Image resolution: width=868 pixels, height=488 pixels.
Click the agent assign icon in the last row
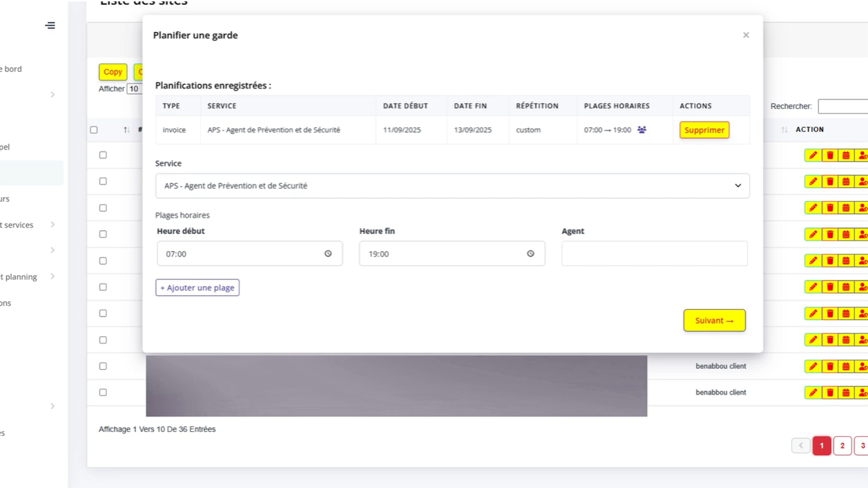(x=862, y=393)
